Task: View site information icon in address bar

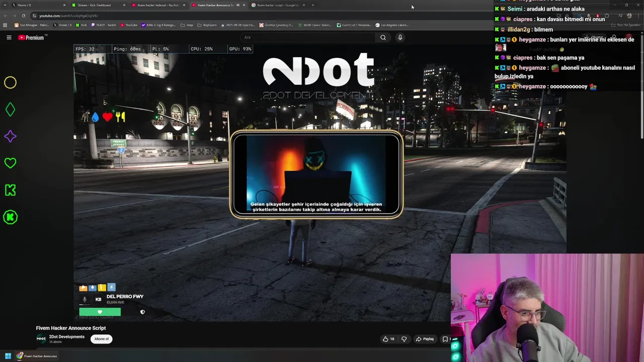Action: click(x=34, y=16)
